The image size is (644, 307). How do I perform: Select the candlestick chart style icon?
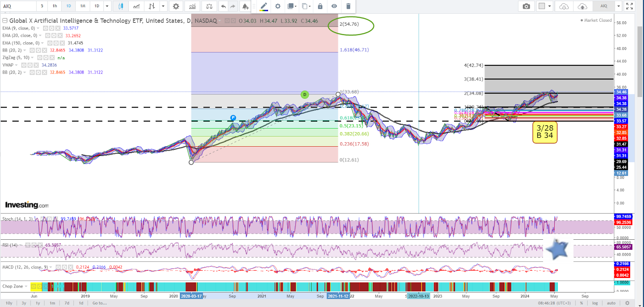[x=120, y=6]
